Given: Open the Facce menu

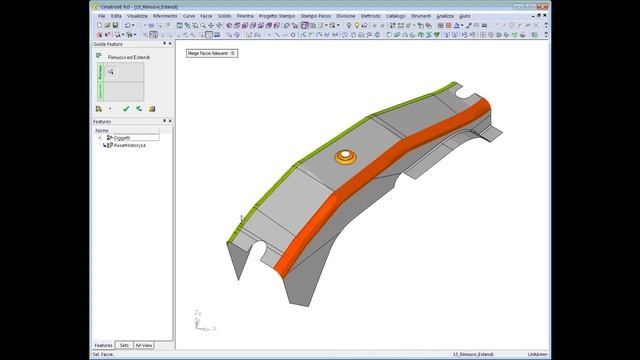Looking at the screenshot, I should pyautogui.click(x=206, y=16).
